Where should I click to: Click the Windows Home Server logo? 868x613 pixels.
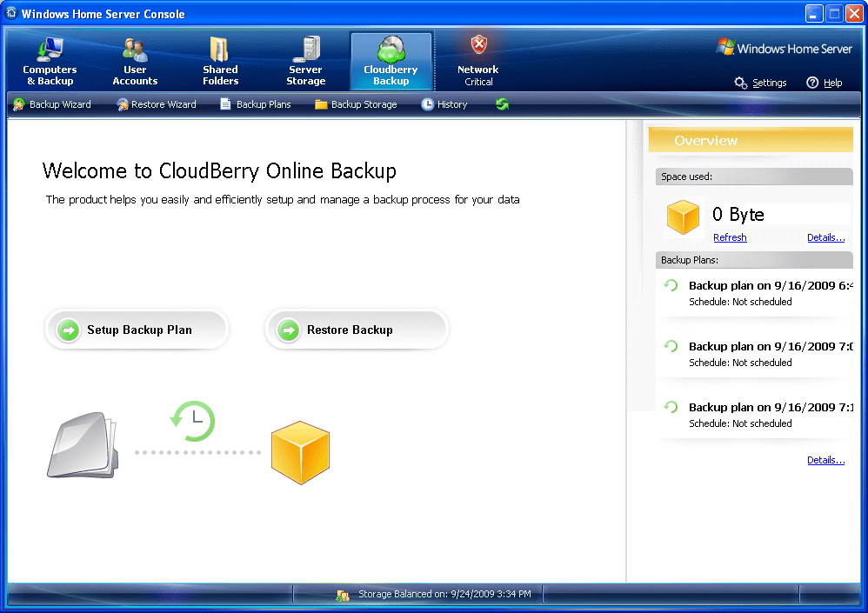tap(784, 48)
